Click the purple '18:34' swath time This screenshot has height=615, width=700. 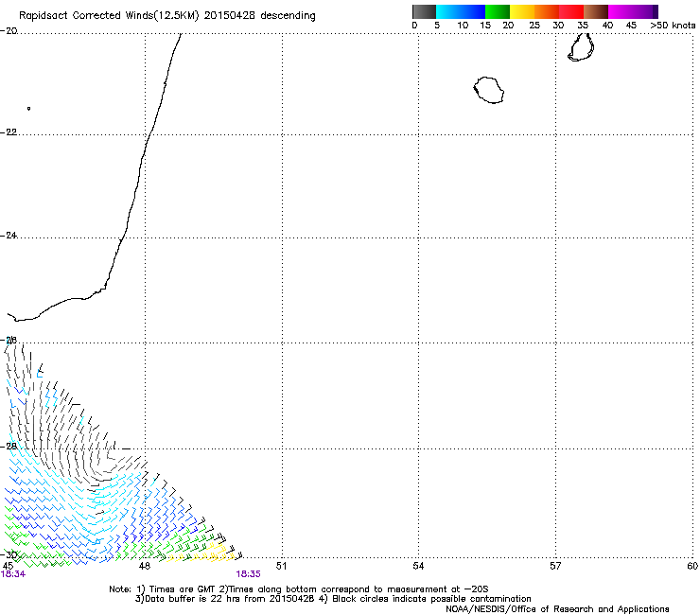pyautogui.click(x=13, y=574)
